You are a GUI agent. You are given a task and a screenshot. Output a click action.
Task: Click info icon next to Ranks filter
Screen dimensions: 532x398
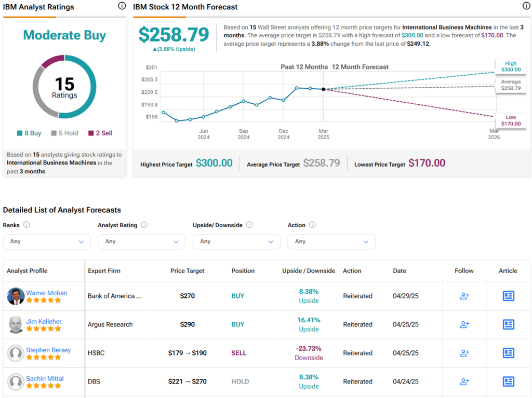click(x=26, y=225)
